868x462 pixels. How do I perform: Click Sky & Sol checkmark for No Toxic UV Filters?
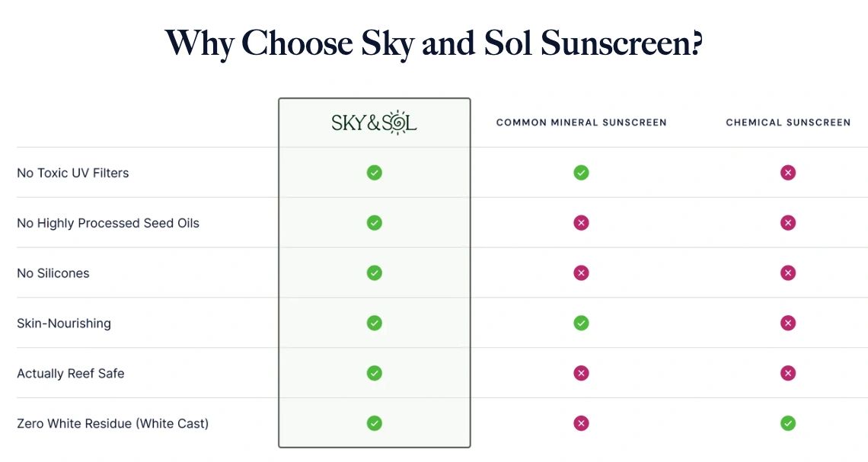pos(374,173)
